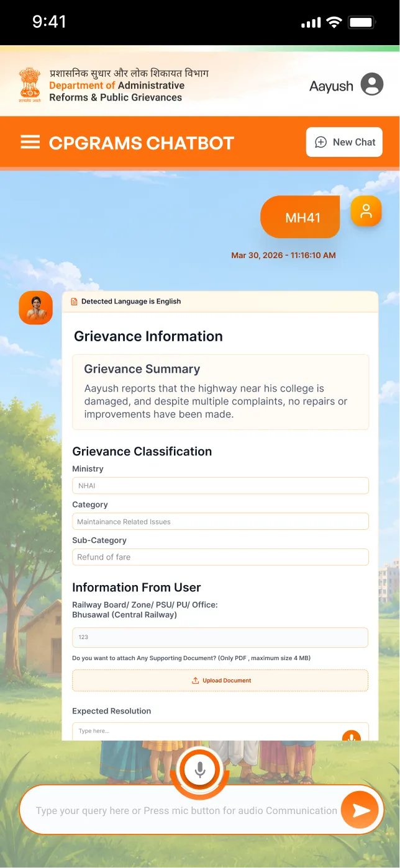Click the Expected Resolution text box
Screen dimensions: 400x868
[220, 732]
